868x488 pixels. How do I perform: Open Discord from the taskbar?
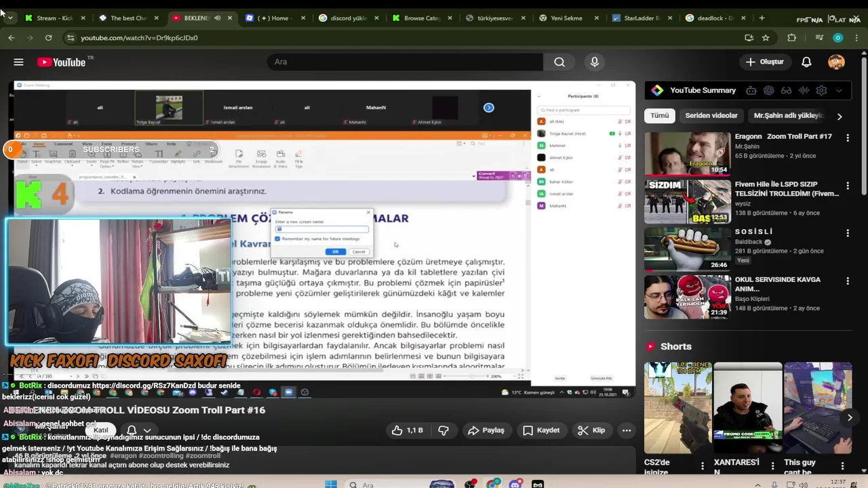[x=516, y=485]
